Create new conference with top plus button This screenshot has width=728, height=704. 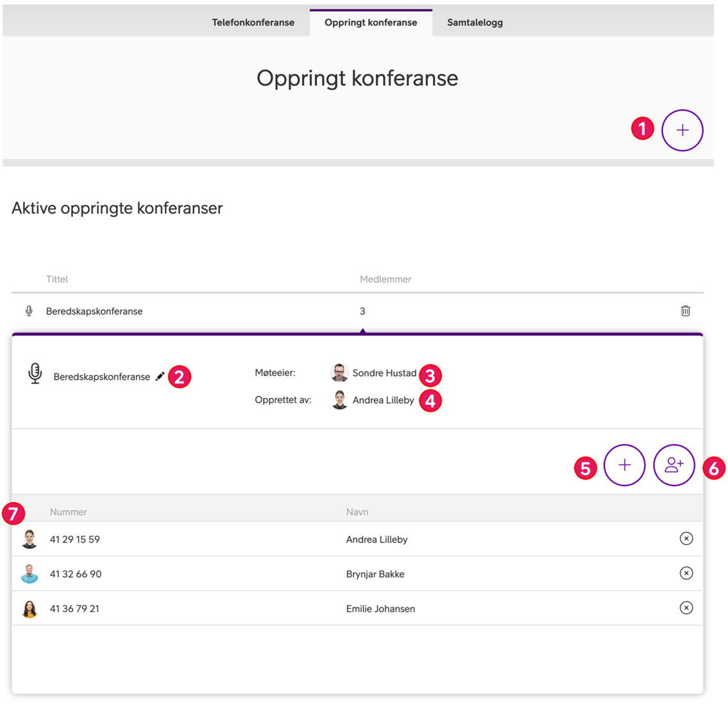(682, 130)
